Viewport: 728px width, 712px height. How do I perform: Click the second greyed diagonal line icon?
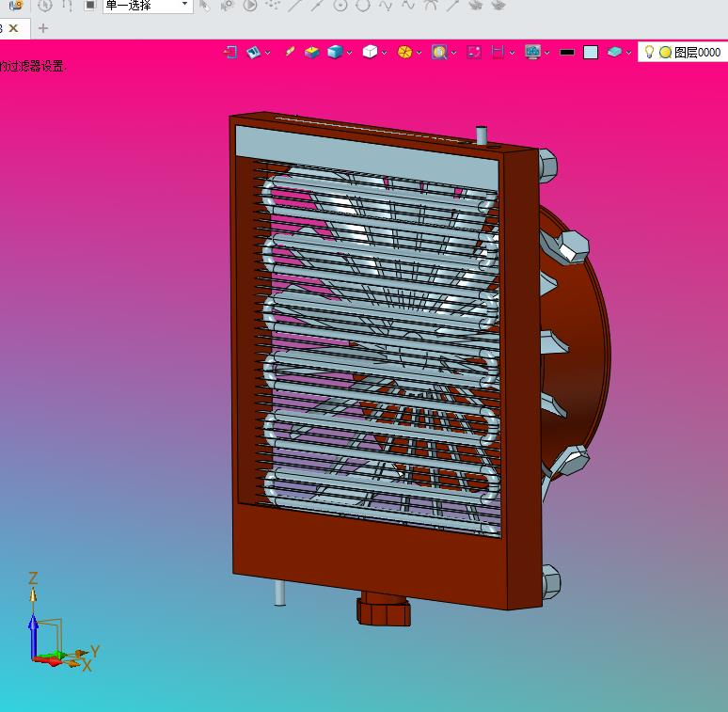[318, 5]
